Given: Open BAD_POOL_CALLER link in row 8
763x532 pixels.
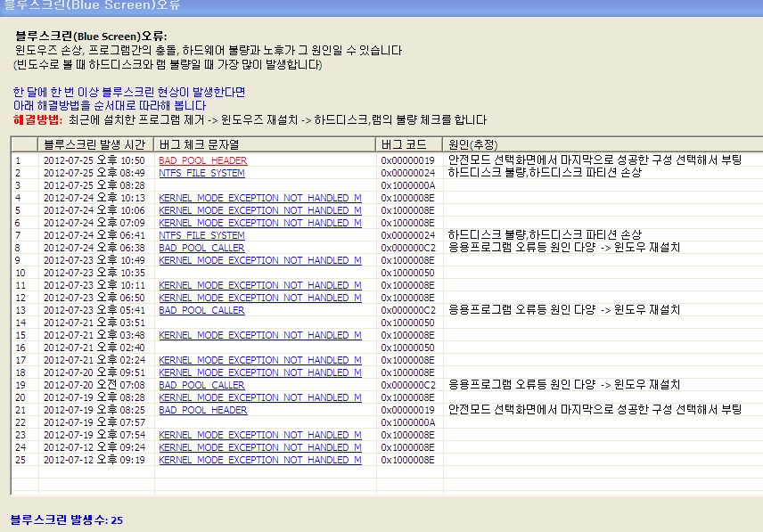Looking at the screenshot, I should [201, 248].
